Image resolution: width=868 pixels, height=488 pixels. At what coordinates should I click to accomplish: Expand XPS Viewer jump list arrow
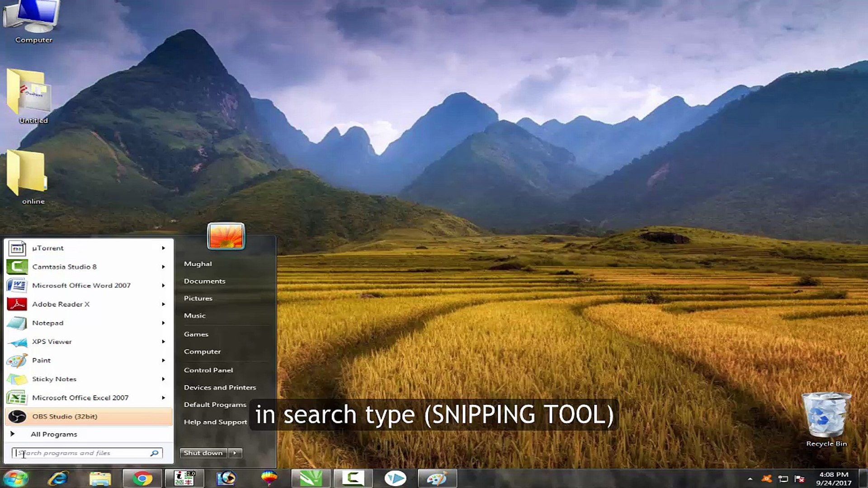pyautogui.click(x=163, y=342)
